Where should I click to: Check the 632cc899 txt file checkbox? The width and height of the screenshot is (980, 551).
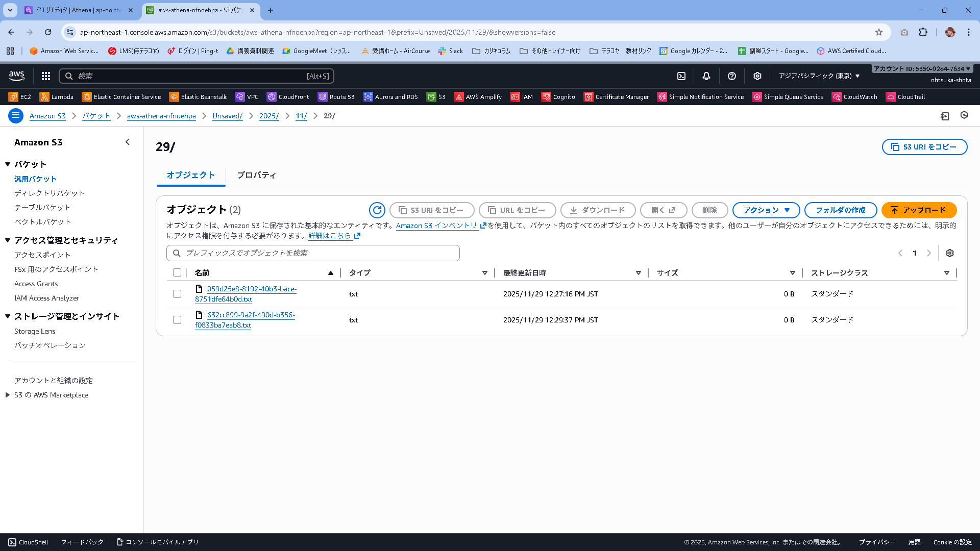click(x=177, y=320)
